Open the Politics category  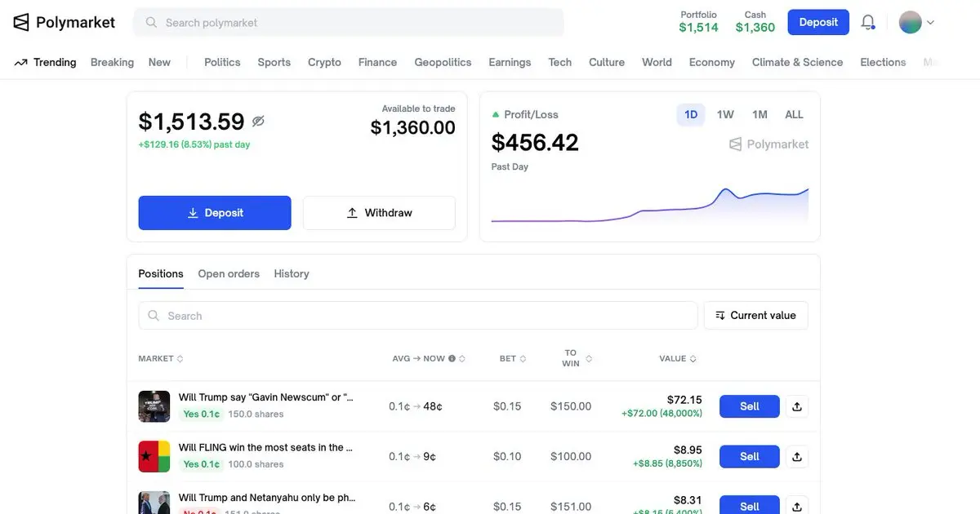pyautogui.click(x=222, y=62)
